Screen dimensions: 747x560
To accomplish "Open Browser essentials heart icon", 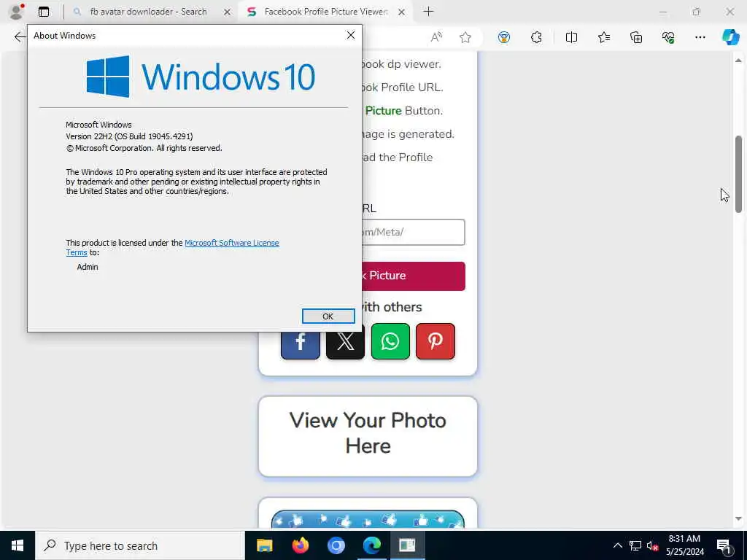I will click(668, 37).
